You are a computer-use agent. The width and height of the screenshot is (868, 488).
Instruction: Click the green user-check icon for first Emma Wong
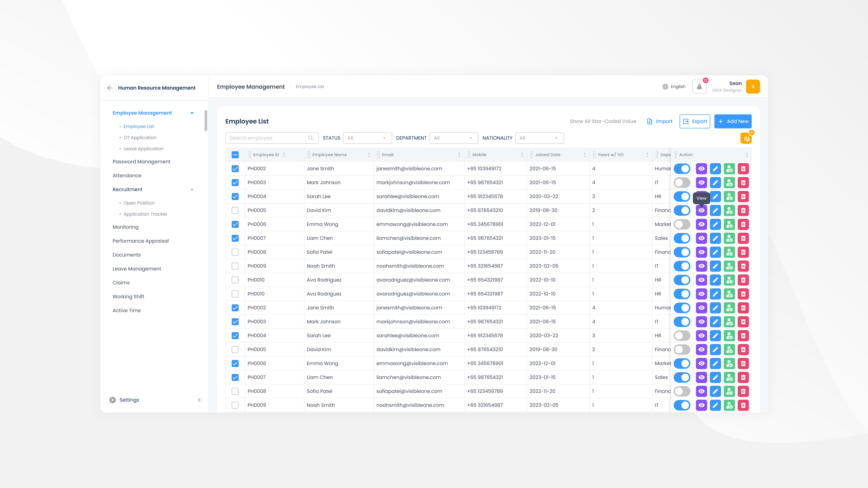point(729,224)
